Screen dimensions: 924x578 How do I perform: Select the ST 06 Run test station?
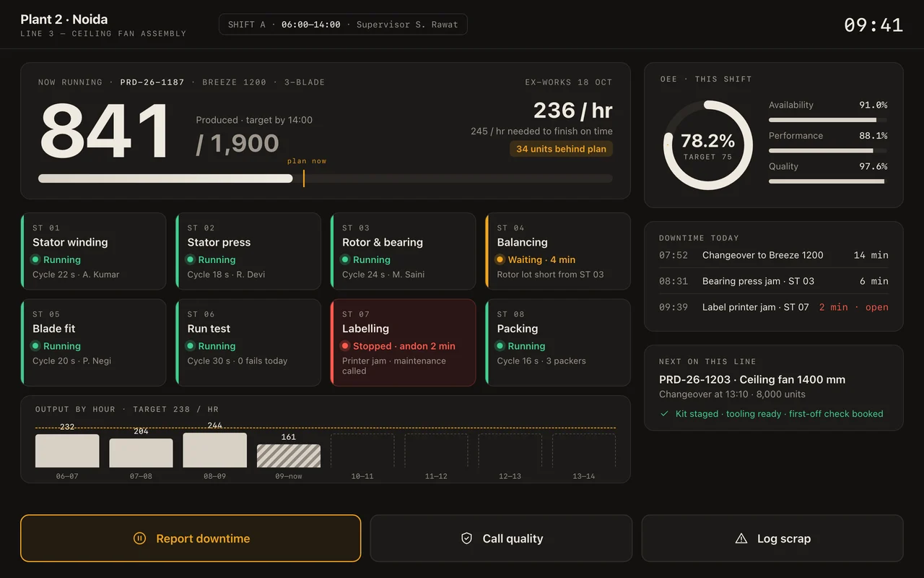point(248,342)
